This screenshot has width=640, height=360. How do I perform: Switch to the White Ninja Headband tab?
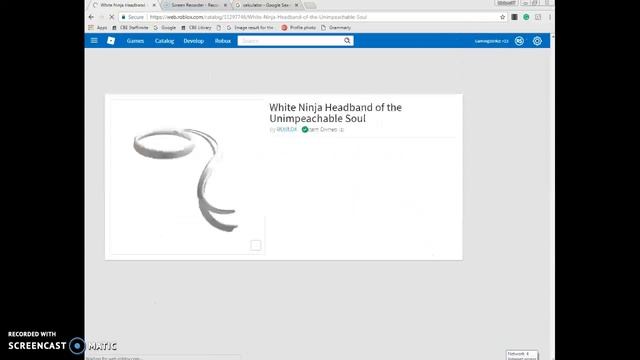(122, 5)
